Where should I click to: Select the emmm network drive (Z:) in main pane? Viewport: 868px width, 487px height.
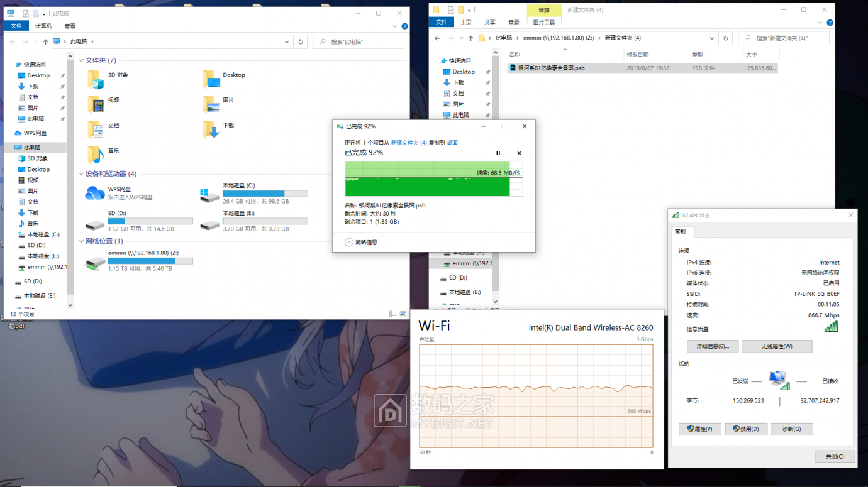139,260
